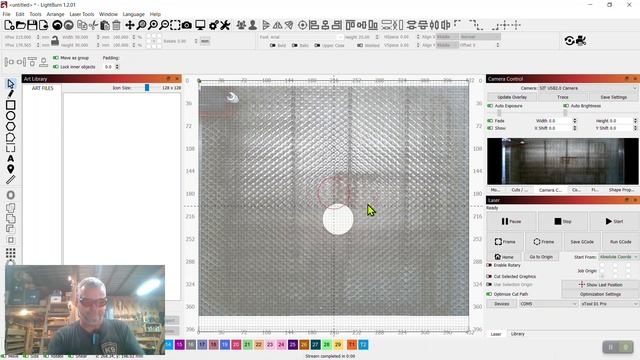Switch to the Shape Properties tab
This screenshot has height=360, width=640.
point(621,190)
